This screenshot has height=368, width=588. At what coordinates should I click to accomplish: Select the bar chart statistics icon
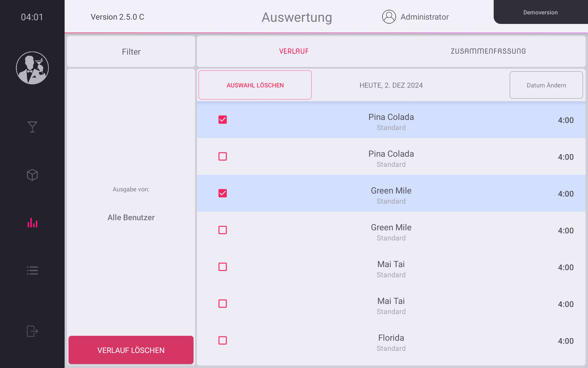32,223
